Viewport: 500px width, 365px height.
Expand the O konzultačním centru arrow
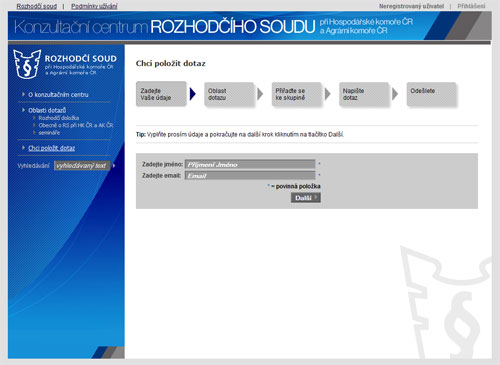[x=23, y=94]
